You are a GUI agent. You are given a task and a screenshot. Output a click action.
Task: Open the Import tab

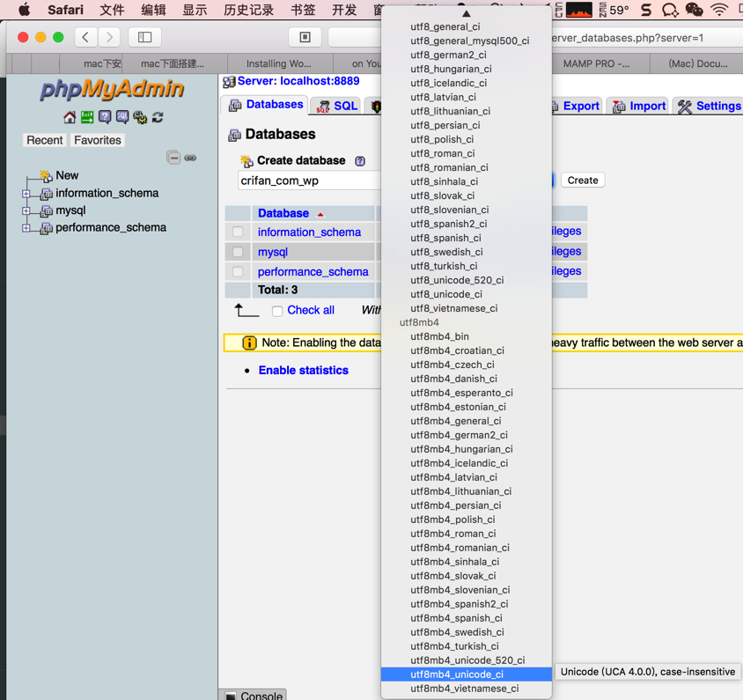pyautogui.click(x=639, y=107)
